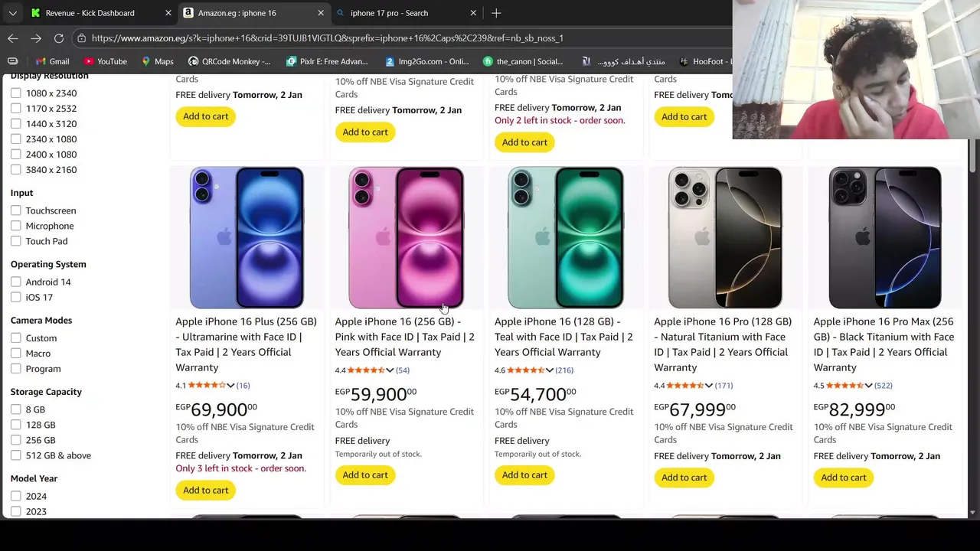Expand rating dropdown for iPhone 16 Pink
Screen dimensions: 980x551
390,370
